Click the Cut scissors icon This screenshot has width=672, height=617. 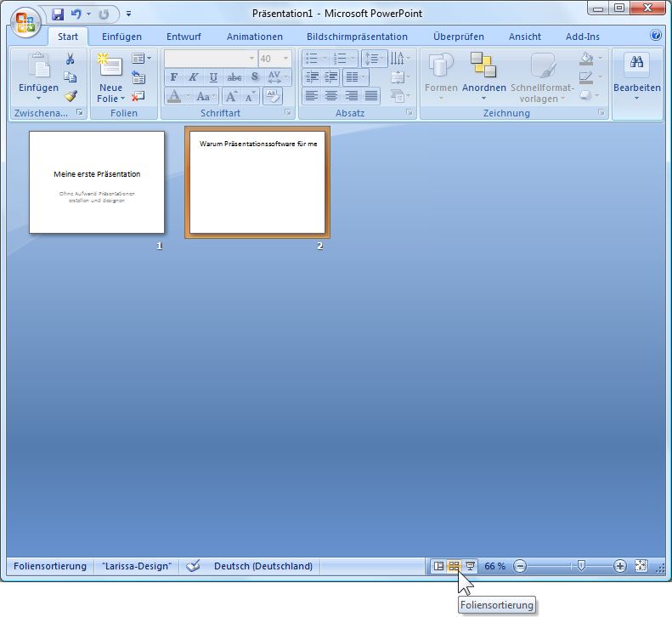tap(71, 59)
